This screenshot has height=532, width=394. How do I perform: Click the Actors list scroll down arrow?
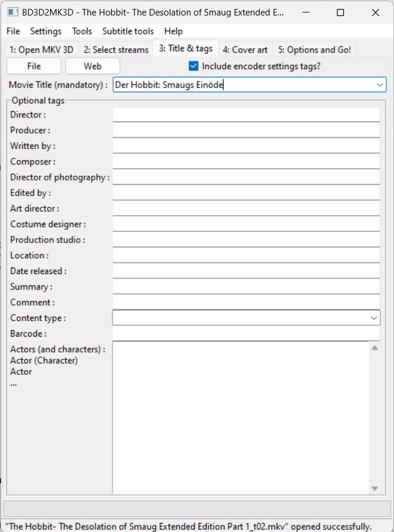click(374, 489)
